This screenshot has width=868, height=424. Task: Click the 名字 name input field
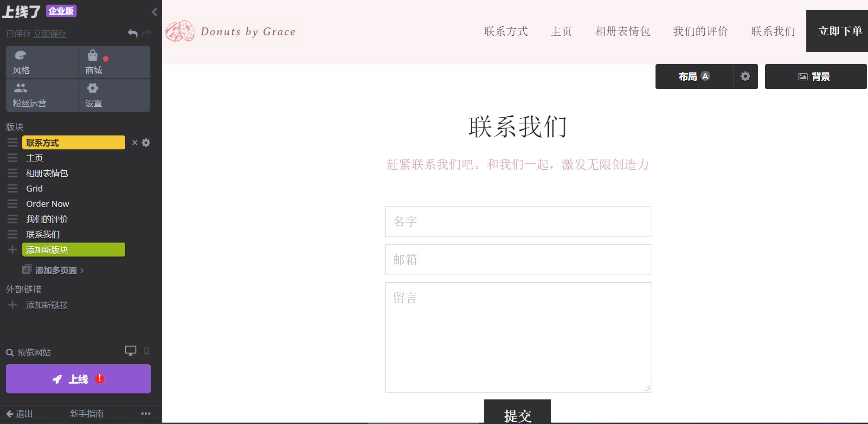pyautogui.click(x=518, y=222)
